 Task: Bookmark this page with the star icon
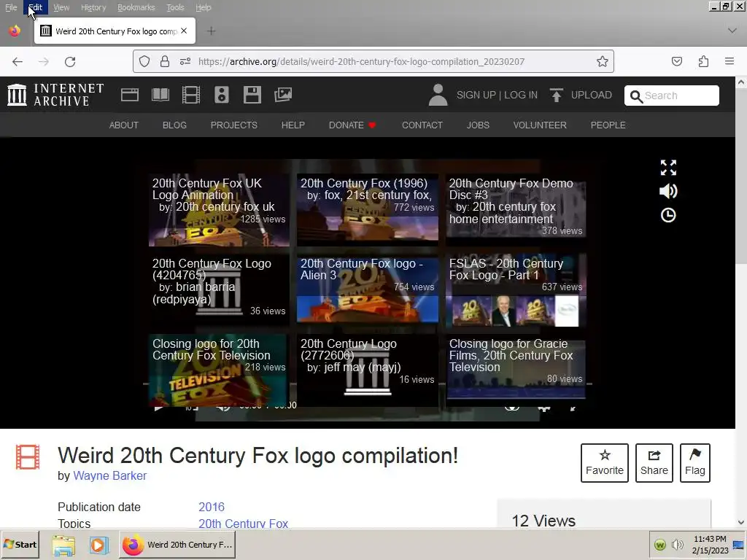602,61
